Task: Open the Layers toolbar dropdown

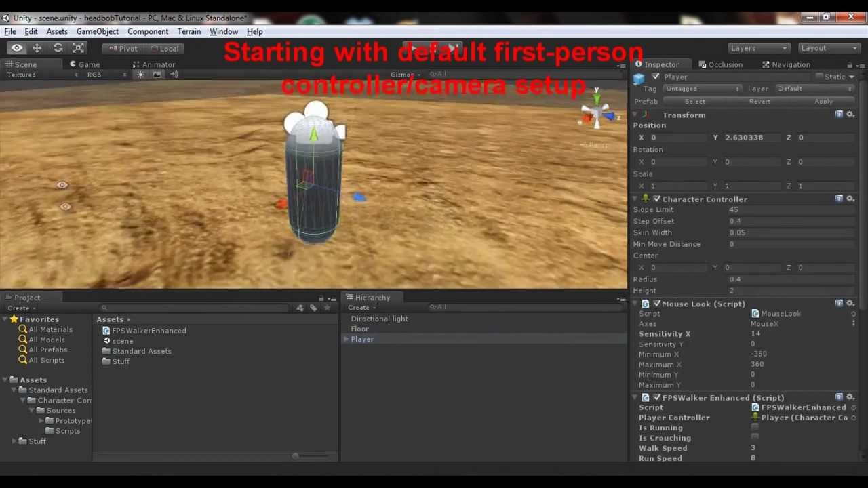Action: pyautogui.click(x=759, y=48)
